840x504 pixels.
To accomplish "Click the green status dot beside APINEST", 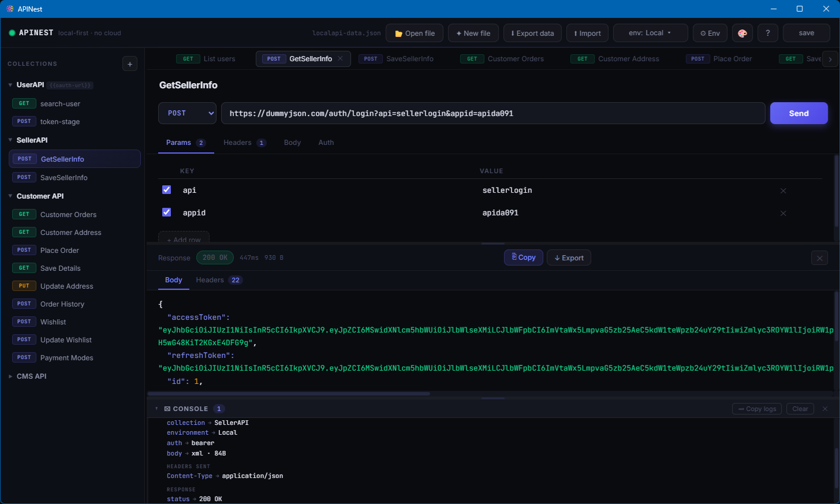I will 12,33.
